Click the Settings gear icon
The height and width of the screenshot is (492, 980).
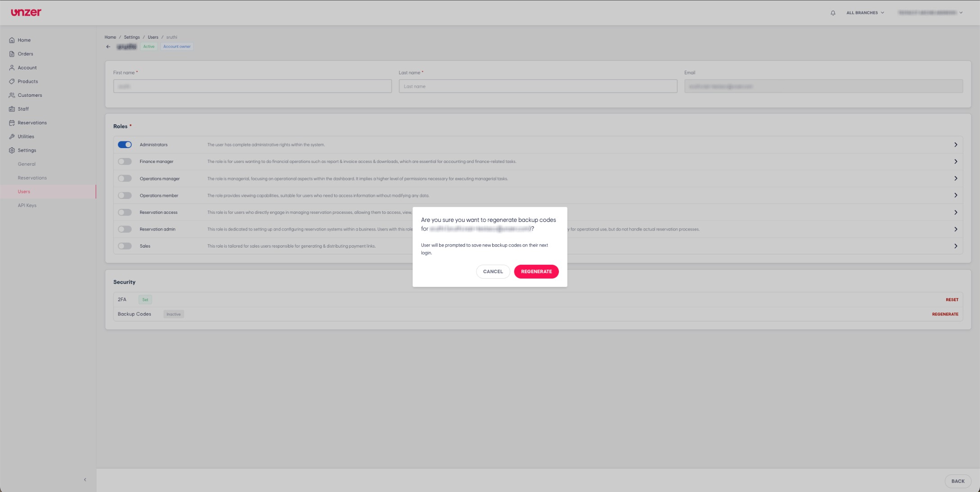coord(12,150)
